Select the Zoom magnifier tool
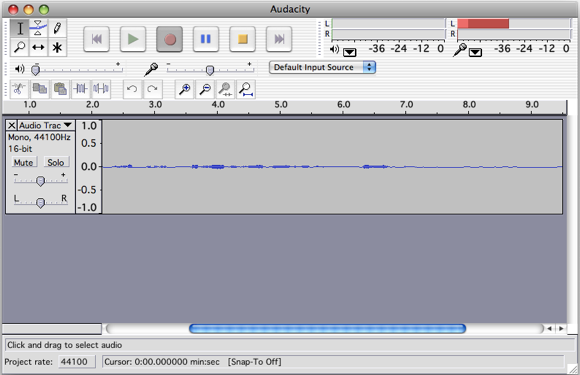Viewport: 580px width, 375px height. coord(20,47)
